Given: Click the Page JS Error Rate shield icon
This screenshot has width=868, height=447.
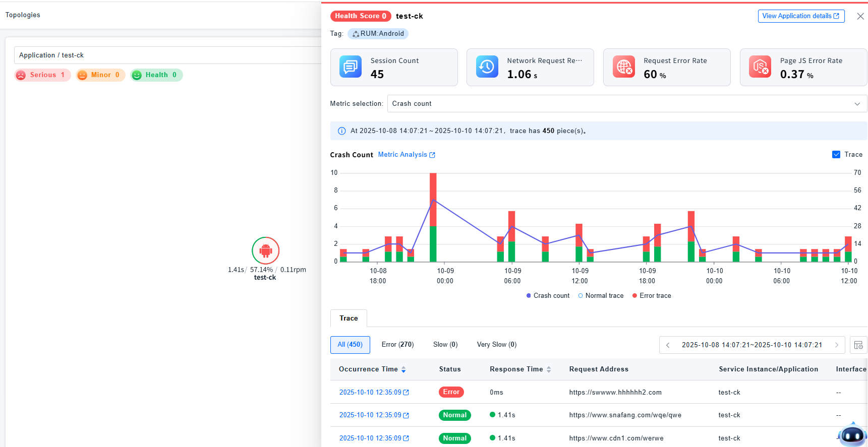Looking at the screenshot, I should [760, 67].
